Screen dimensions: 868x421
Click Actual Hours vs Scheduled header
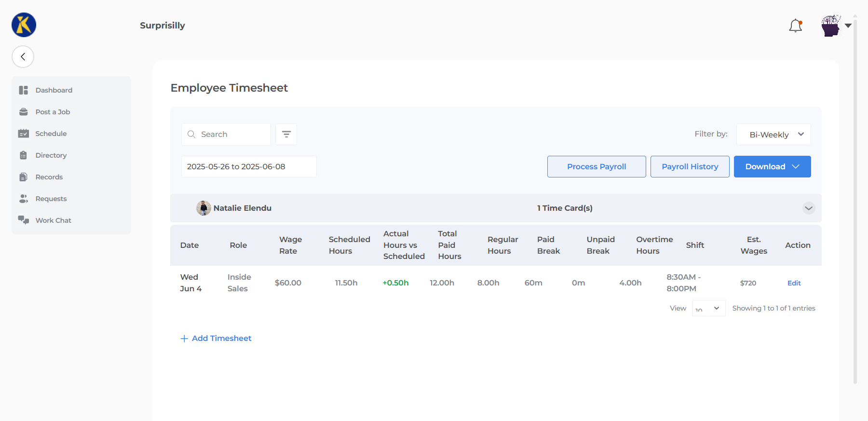click(404, 245)
